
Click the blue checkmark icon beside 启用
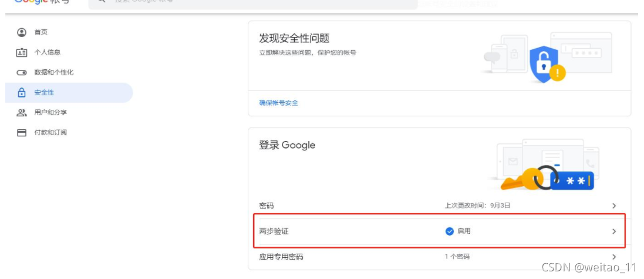(x=449, y=231)
